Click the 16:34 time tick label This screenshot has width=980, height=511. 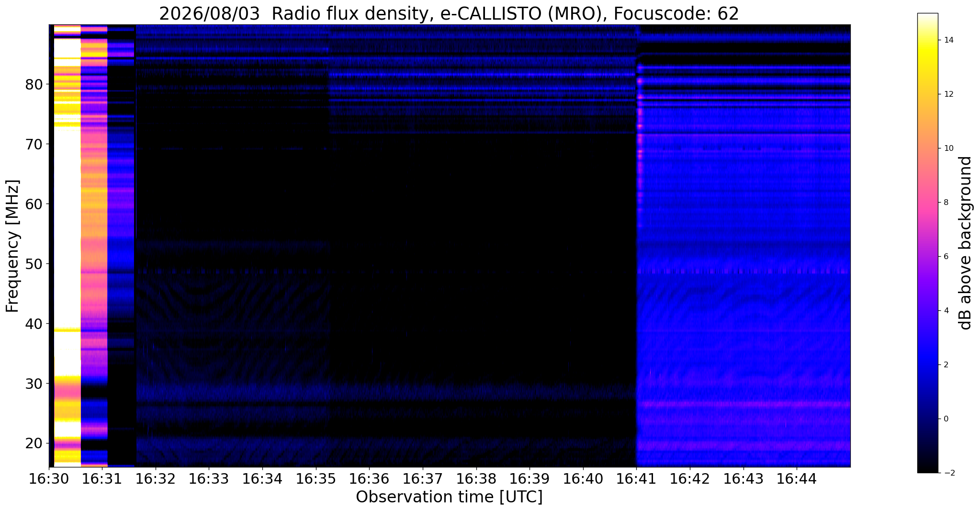262,479
